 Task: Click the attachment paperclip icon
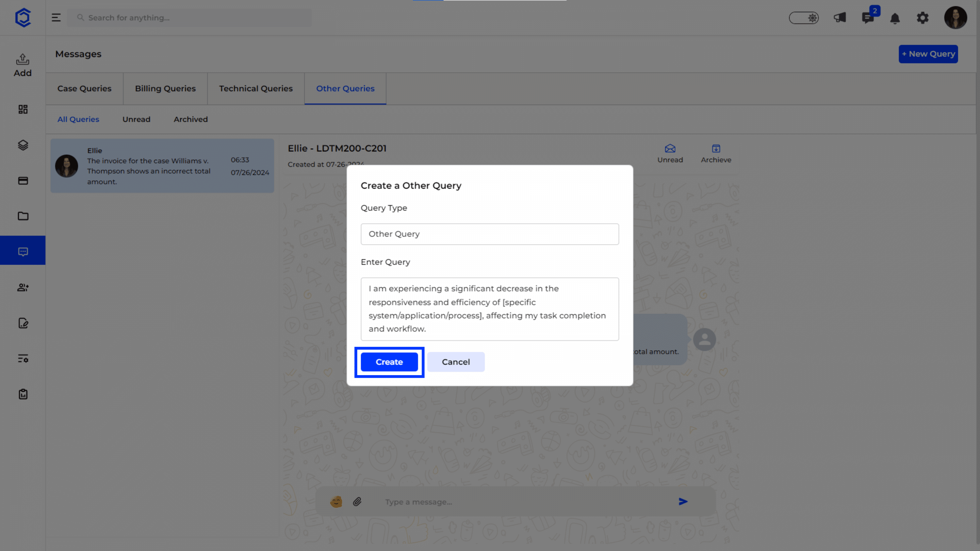pos(357,502)
